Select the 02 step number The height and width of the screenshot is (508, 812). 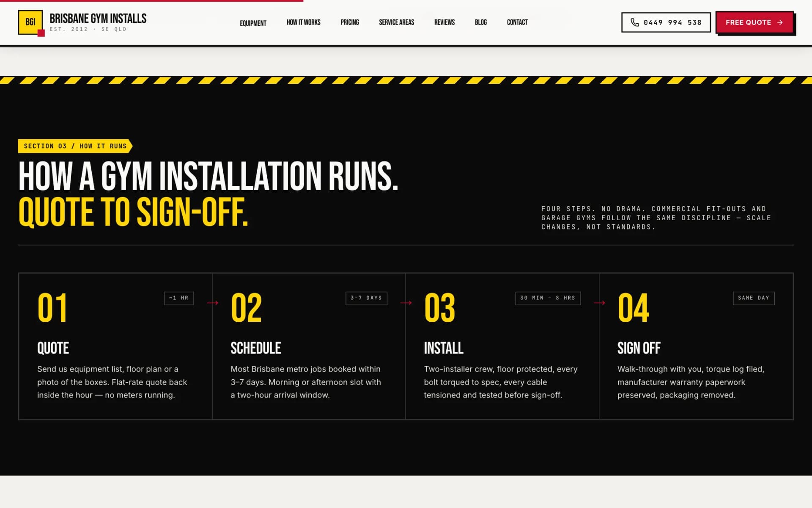pos(246,308)
